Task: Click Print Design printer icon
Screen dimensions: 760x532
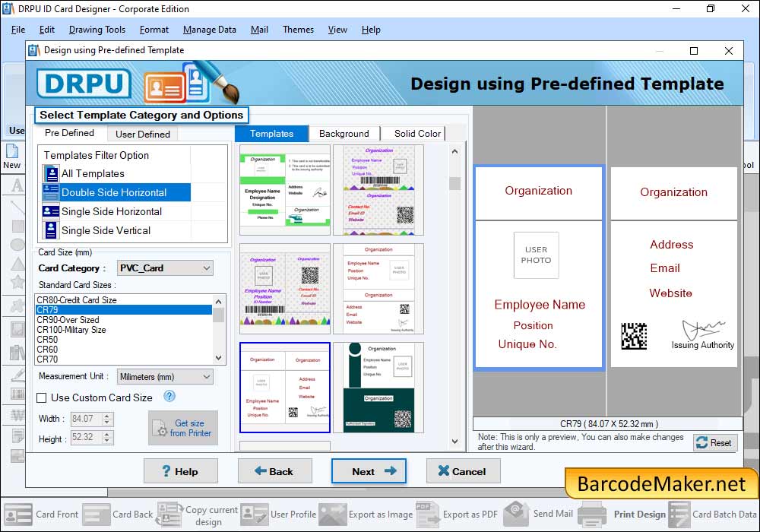Action: pyautogui.click(x=592, y=515)
